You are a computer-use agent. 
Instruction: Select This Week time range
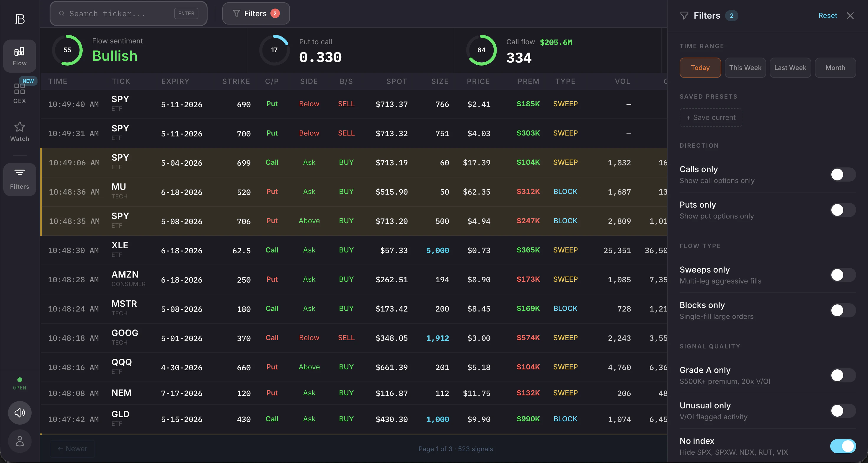[x=745, y=68]
